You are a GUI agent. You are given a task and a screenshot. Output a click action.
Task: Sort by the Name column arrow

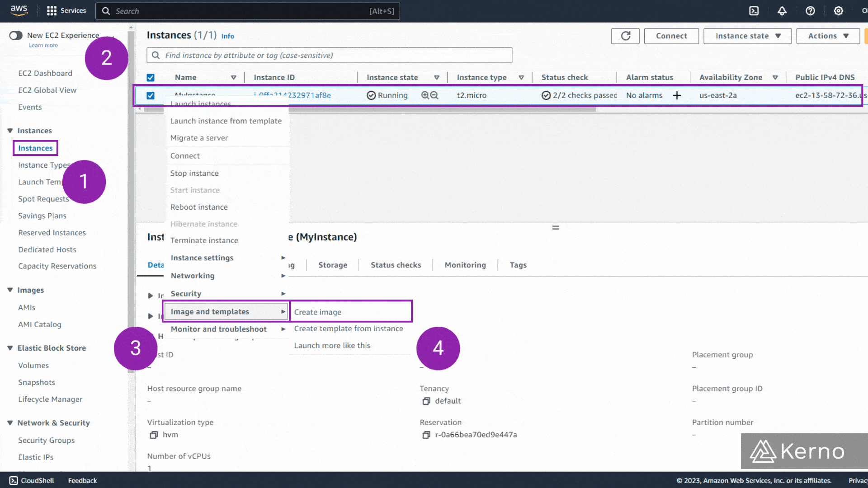[x=234, y=78]
